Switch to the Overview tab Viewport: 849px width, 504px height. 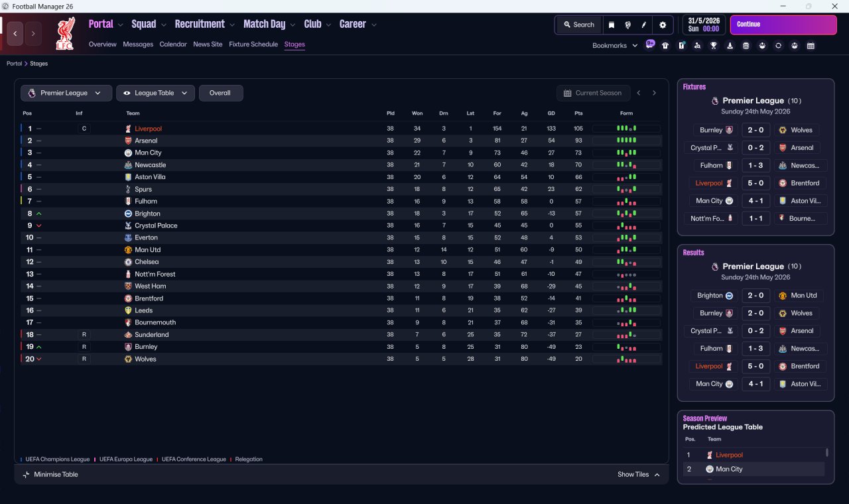[103, 44]
